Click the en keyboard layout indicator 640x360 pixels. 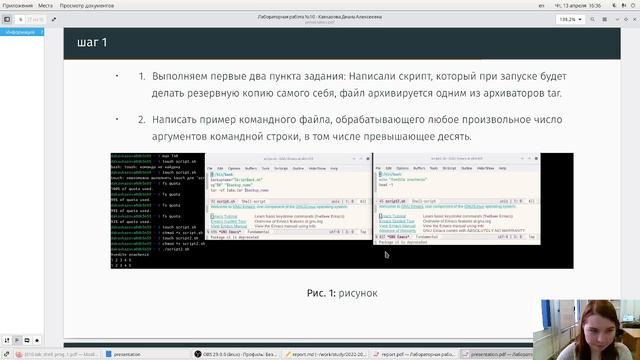pos(541,5)
